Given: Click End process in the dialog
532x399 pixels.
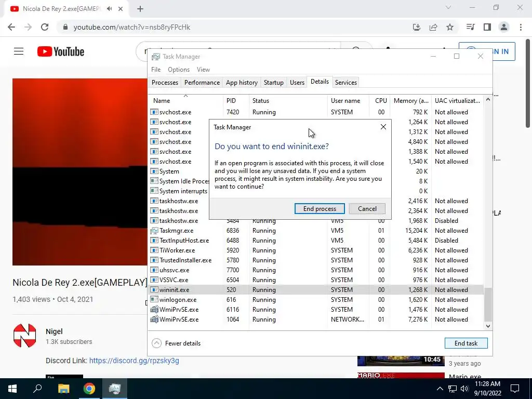Looking at the screenshot, I should (x=320, y=209).
